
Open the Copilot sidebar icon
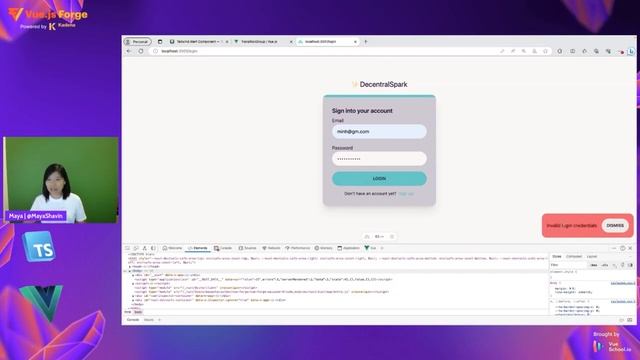point(631,51)
